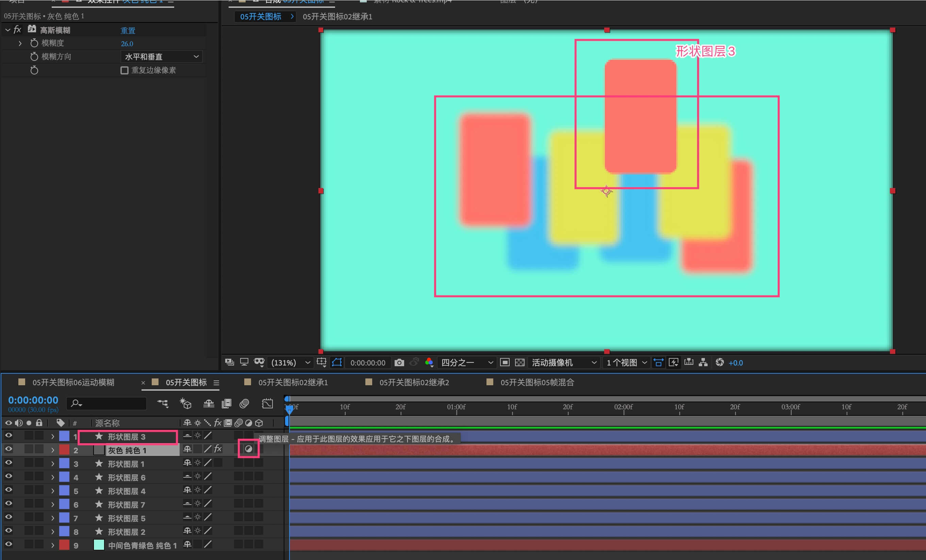This screenshot has height=560, width=926.
Task: Click the snapshot camera icon
Action: (399, 362)
